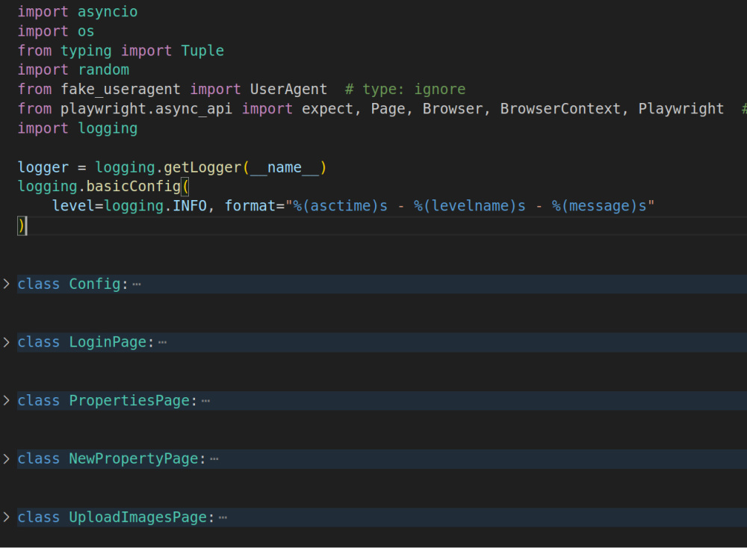Click the ellipsis after class Config
The image size is (747, 560).
click(x=137, y=284)
